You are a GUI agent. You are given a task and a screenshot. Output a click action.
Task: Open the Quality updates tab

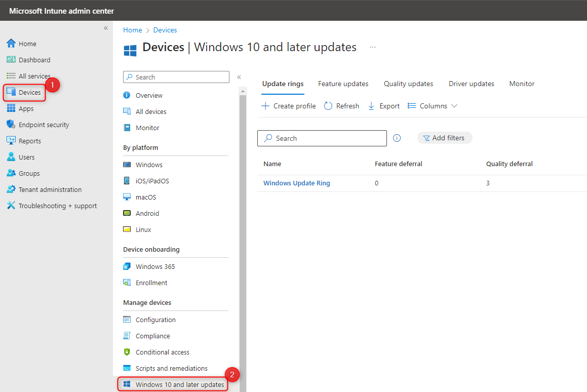pos(408,84)
